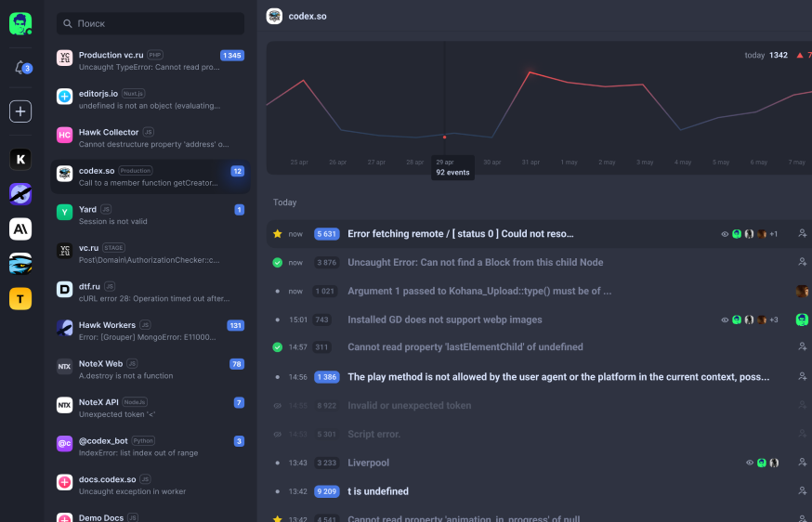Open the notifications bell in the sidebar
812x522 pixels.
coord(20,67)
